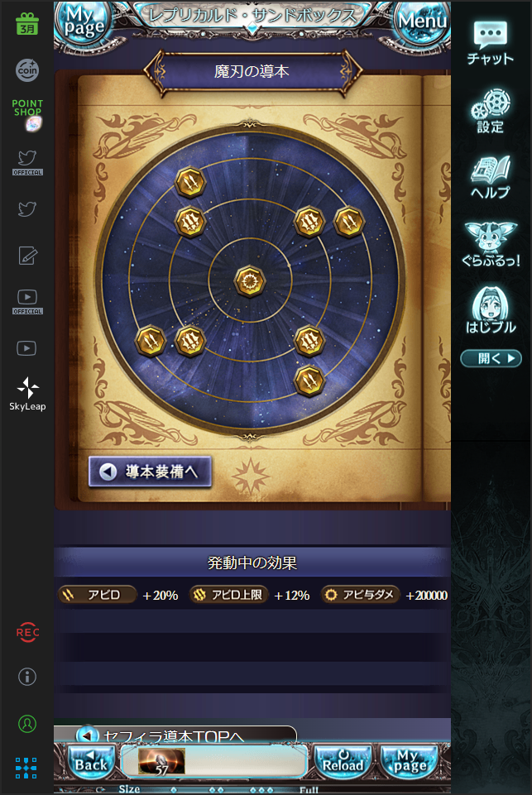Launch SkyLeap from the sidebar
This screenshot has width=532, height=795.
(x=27, y=394)
